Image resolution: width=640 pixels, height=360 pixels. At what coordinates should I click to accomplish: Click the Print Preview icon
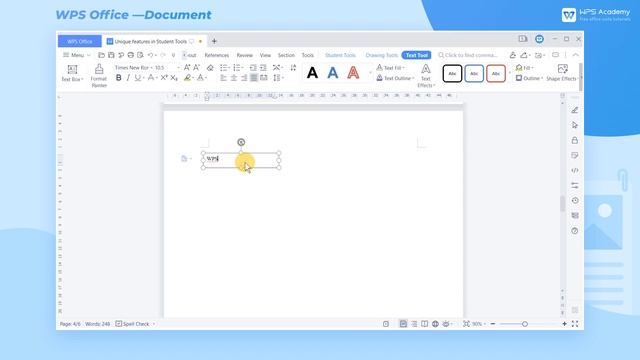140,55
